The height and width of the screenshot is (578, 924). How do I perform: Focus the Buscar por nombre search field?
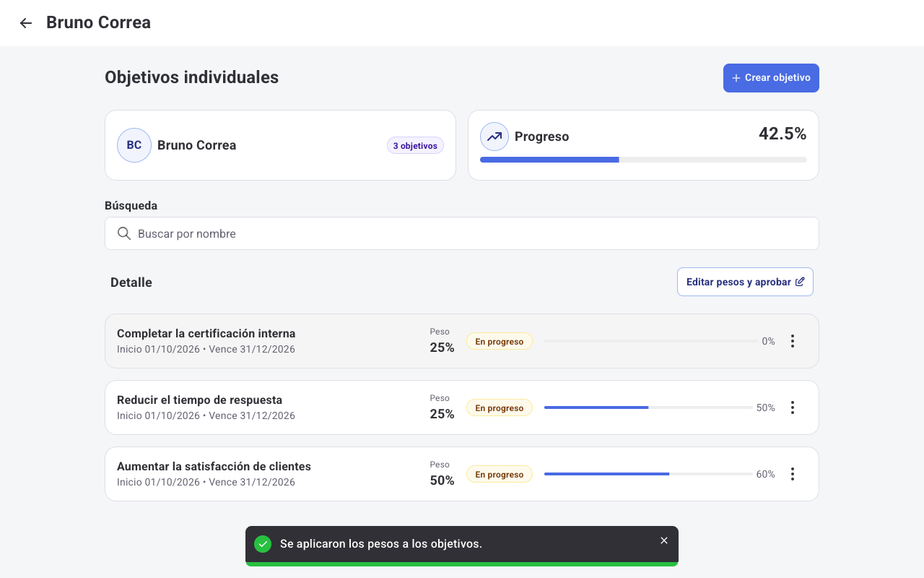462,233
